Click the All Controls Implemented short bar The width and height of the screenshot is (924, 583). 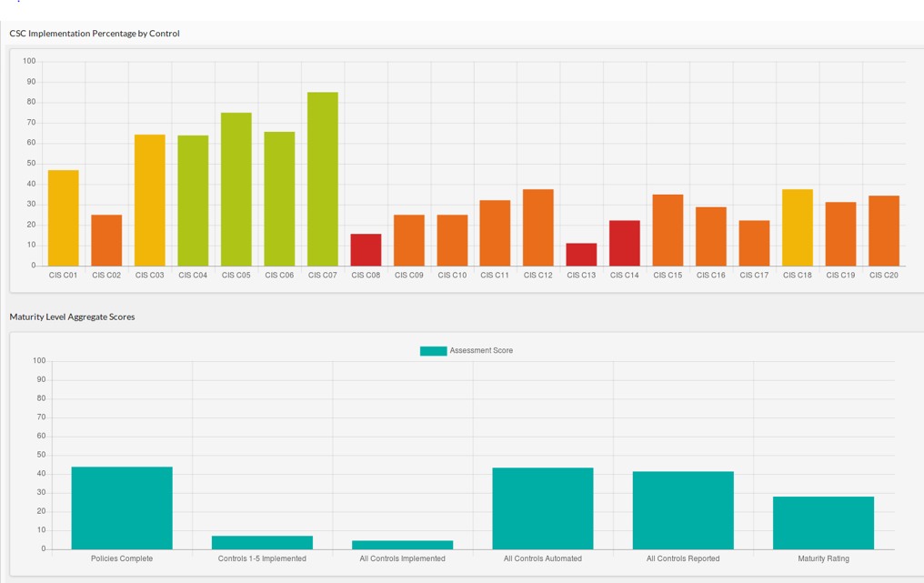[402, 545]
